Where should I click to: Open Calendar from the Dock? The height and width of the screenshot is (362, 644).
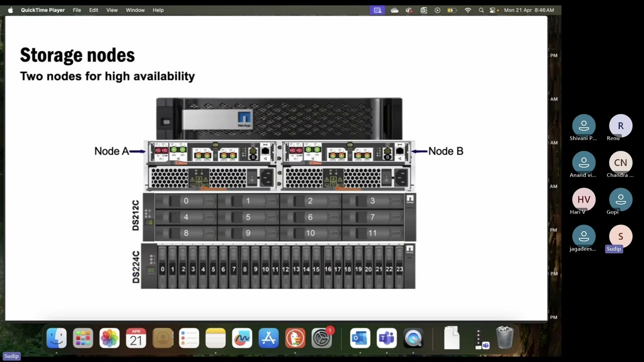coord(136,338)
